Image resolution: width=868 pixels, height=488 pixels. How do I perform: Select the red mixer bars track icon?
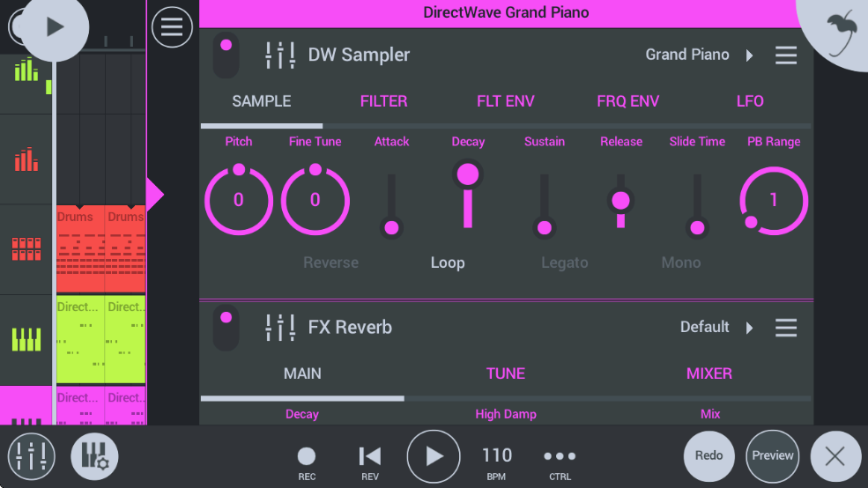tap(26, 159)
